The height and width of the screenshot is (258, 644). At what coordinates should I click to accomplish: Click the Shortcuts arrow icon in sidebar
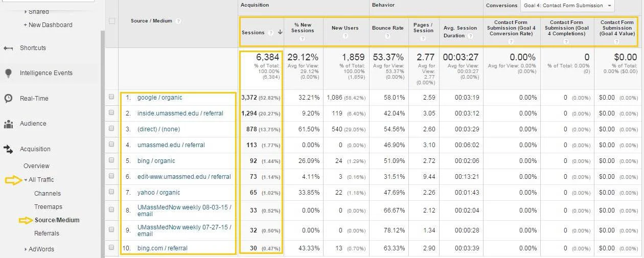pyautogui.click(x=8, y=48)
